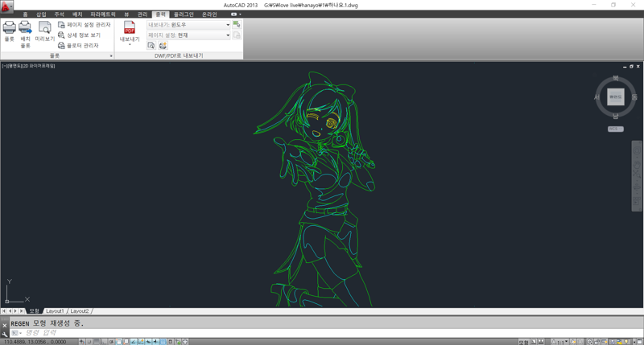Click the Clean Screen icon in status bar
Viewport: 644px width, 345px height.
[639, 342]
